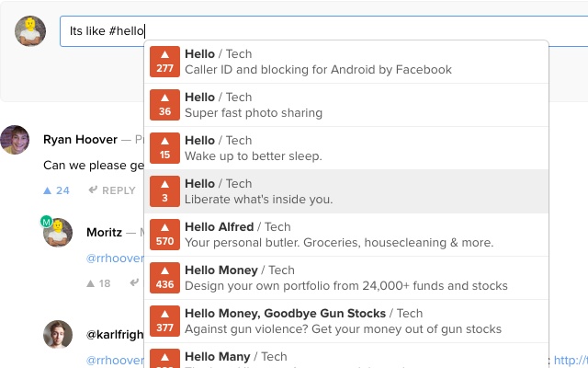Upvote Hello Money, Goodbye Gun Stocks badge
The width and height of the screenshot is (588, 368).
click(164, 320)
